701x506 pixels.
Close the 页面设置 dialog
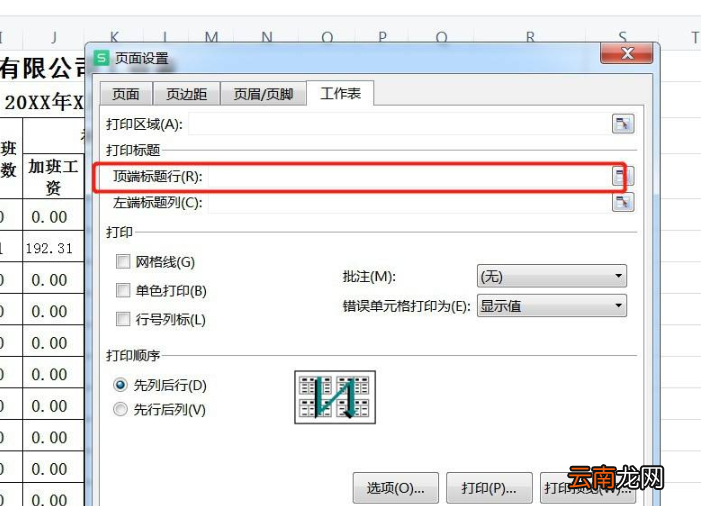pyautogui.click(x=627, y=53)
